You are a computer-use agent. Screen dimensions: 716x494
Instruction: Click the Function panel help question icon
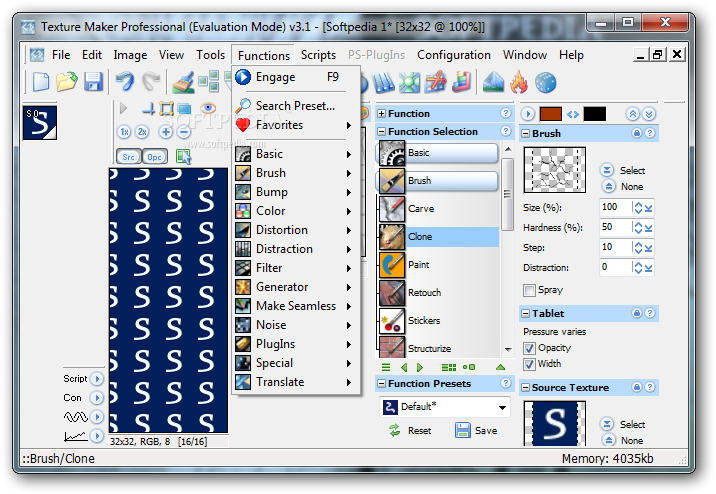click(x=505, y=113)
